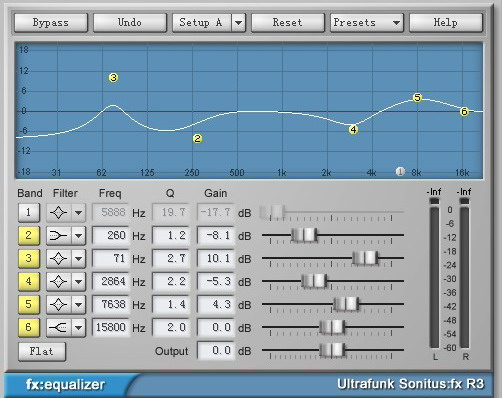Select graph node 4 on EQ curve

[353, 130]
